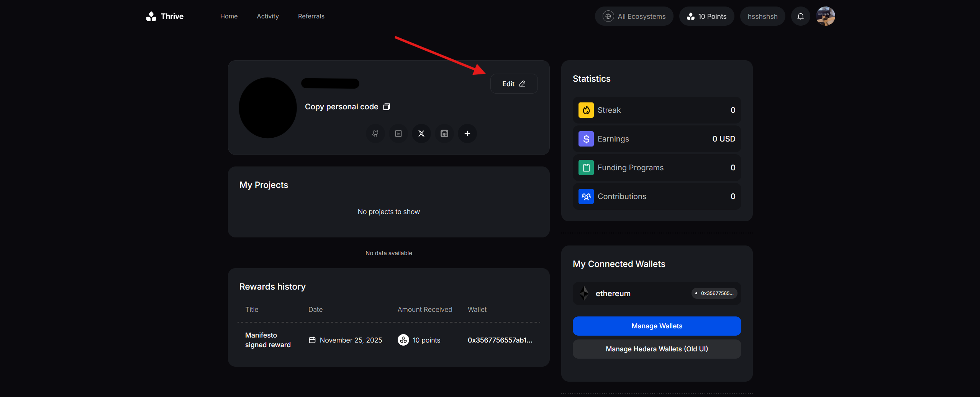This screenshot has height=397, width=980.
Task: Click the ethereum wallet address chip
Action: (x=715, y=293)
